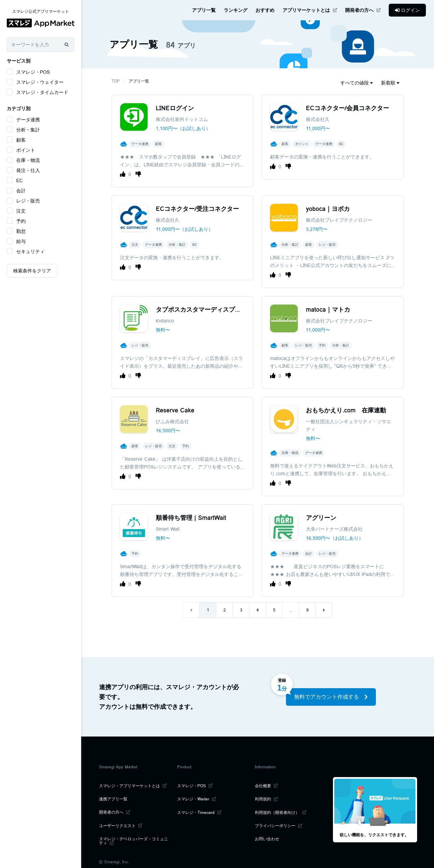
Task: Open ランキング in top navigation
Action: (236, 10)
